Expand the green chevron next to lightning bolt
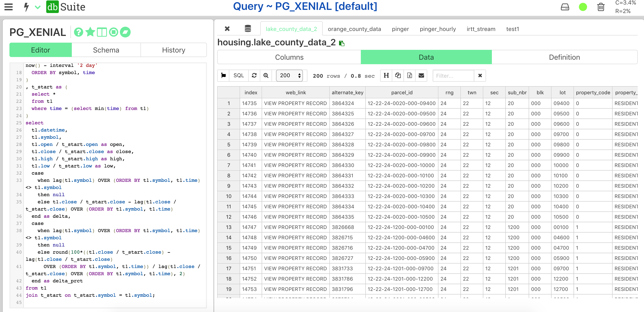The image size is (644, 312). (x=37, y=7)
